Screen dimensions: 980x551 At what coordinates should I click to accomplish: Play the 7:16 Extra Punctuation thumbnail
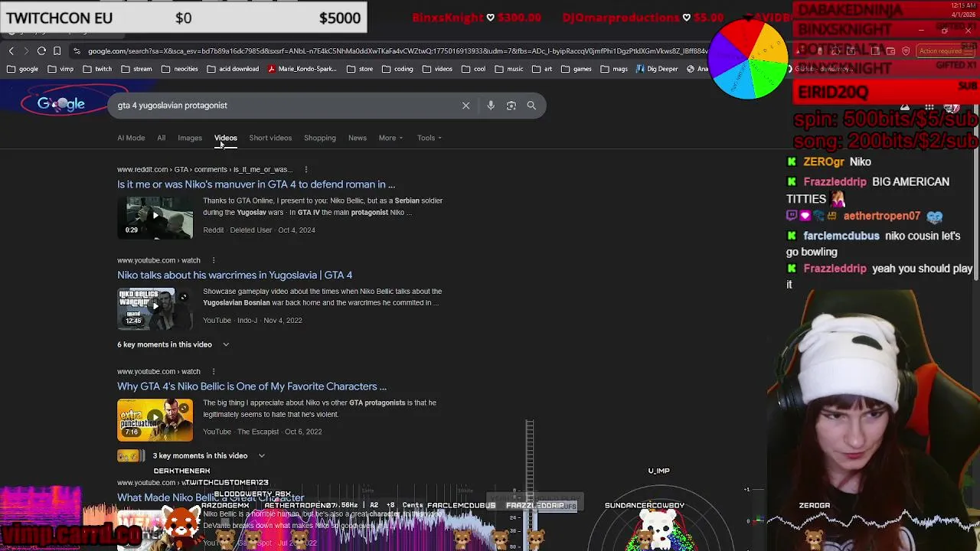coord(155,419)
